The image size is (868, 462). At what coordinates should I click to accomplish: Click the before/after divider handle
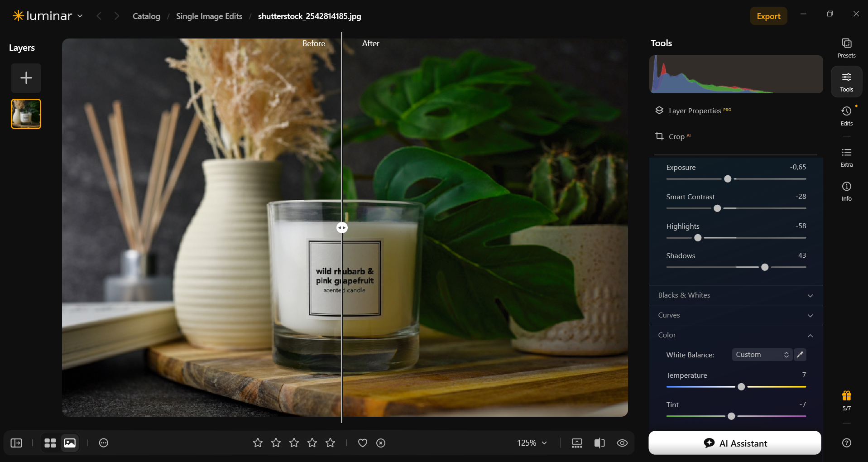(x=342, y=228)
